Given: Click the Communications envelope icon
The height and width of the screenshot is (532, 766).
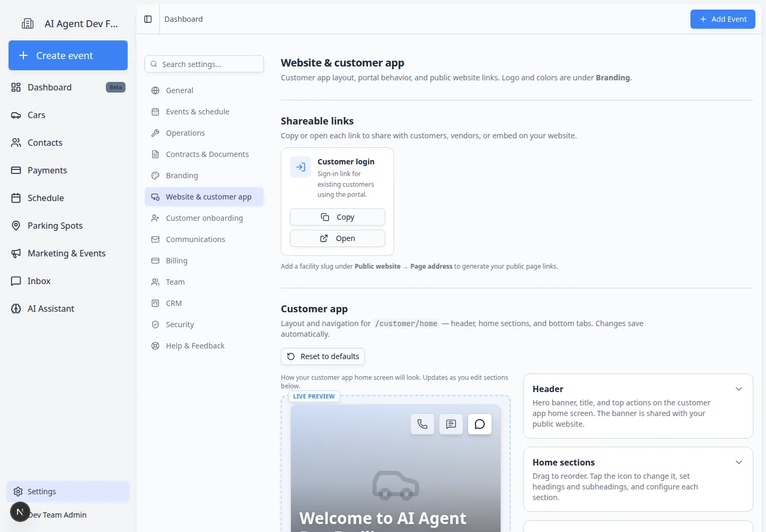Looking at the screenshot, I should (x=155, y=239).
